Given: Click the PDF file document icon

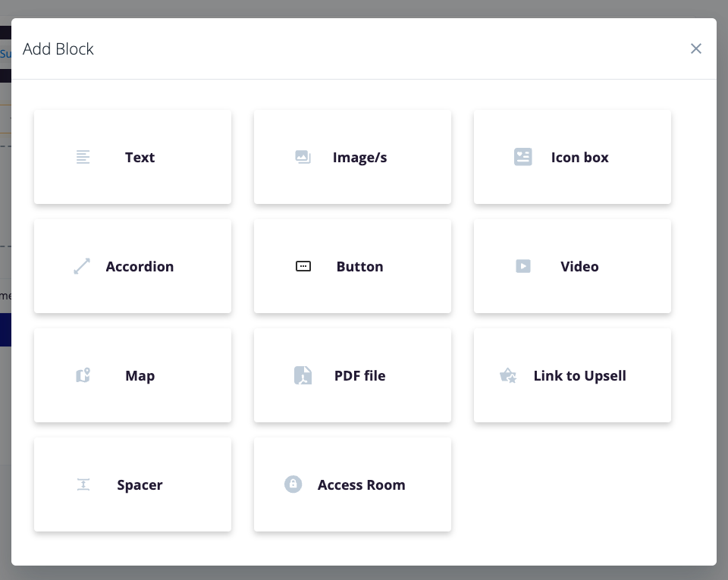Looking at the screenshot, I should [303, 375].
